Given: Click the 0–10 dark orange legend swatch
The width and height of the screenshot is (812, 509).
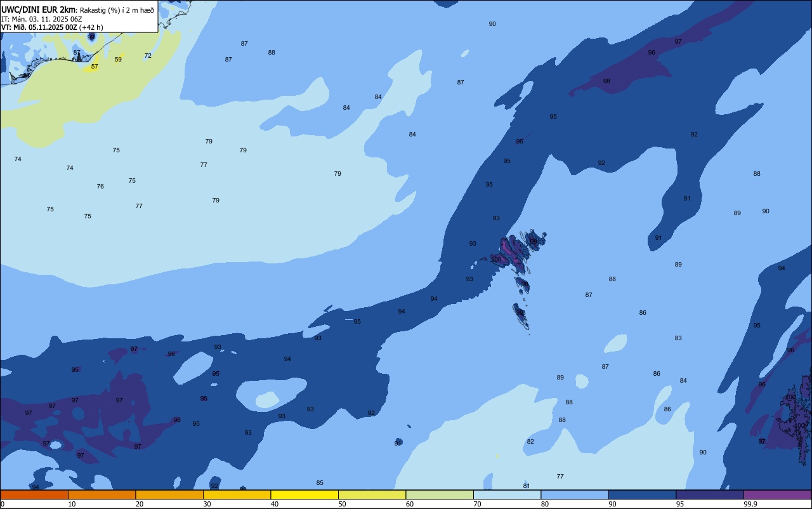Looking at the screenshot, I should click(34, 494).
